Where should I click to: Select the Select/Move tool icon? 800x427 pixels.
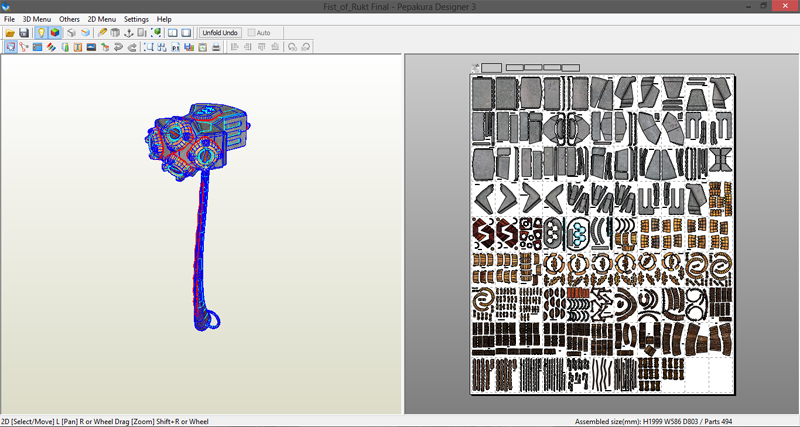tap(10, 47)
